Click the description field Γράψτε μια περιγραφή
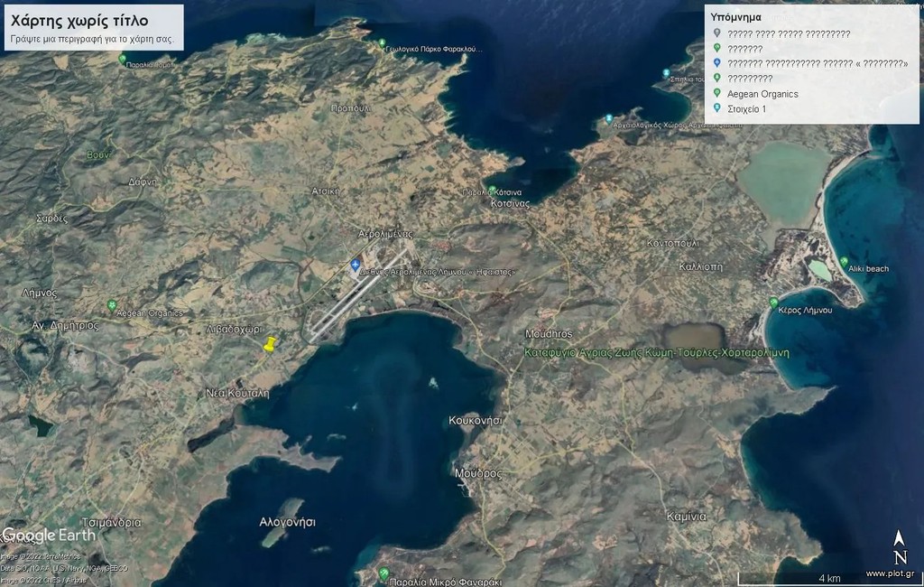The image size is (924, 587). (93, 40)
